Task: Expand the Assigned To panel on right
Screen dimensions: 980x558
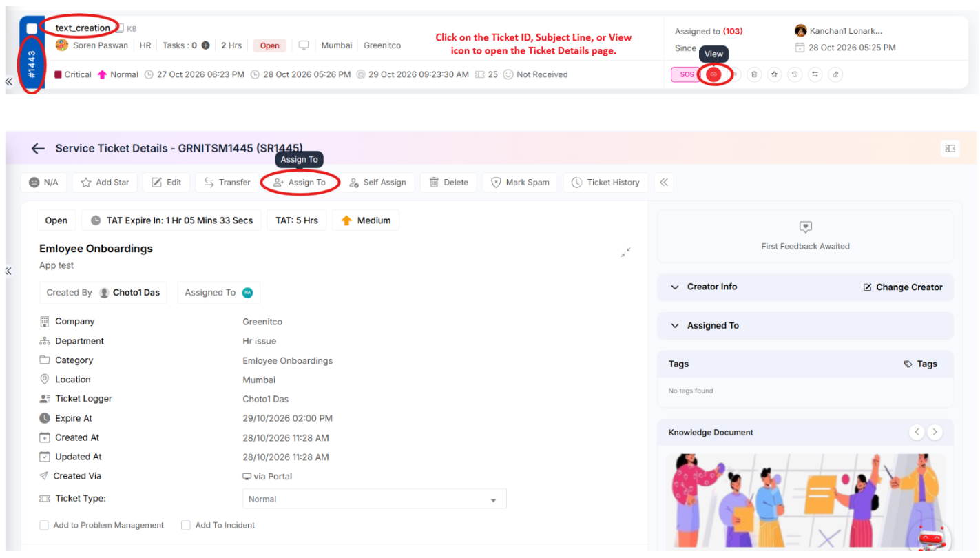Action: coord(675,326)
